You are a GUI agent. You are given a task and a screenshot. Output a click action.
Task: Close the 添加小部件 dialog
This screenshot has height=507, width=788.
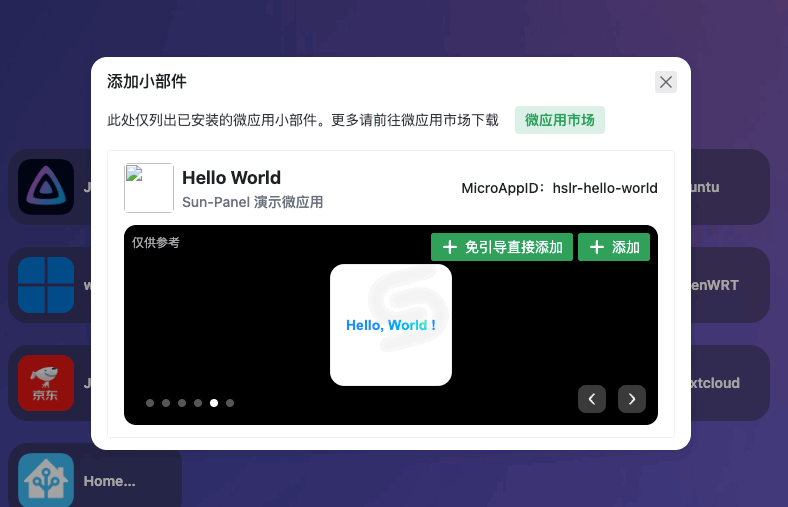point(666,82)
